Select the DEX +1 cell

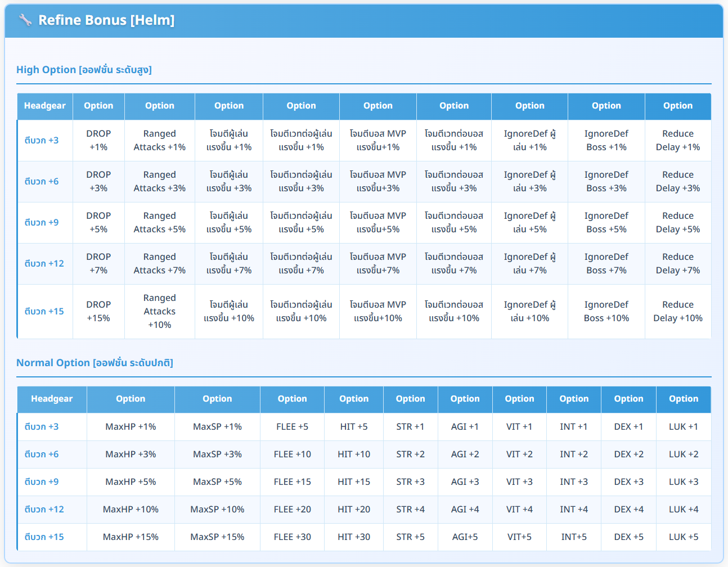click(628, 427)
